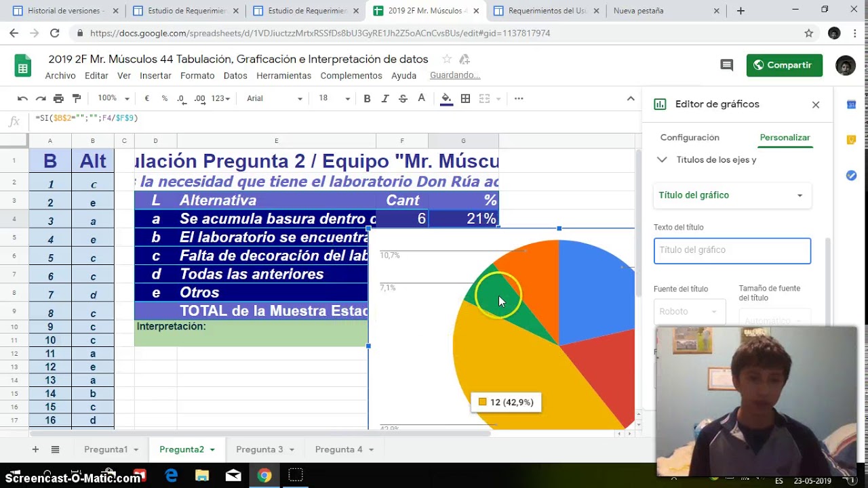Open the all sheets list button

(x=56, y=449)
